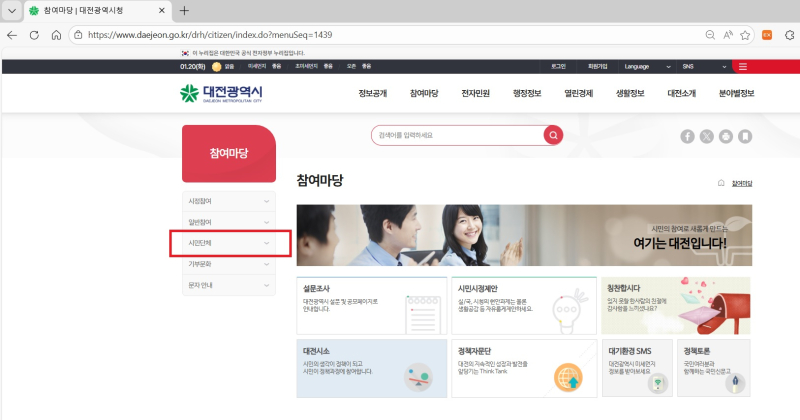Screen dimensions: 800x420
Task: Expand the 시정참여 sidebar menu
Action: pyautogui.click(x=227, y=201)
